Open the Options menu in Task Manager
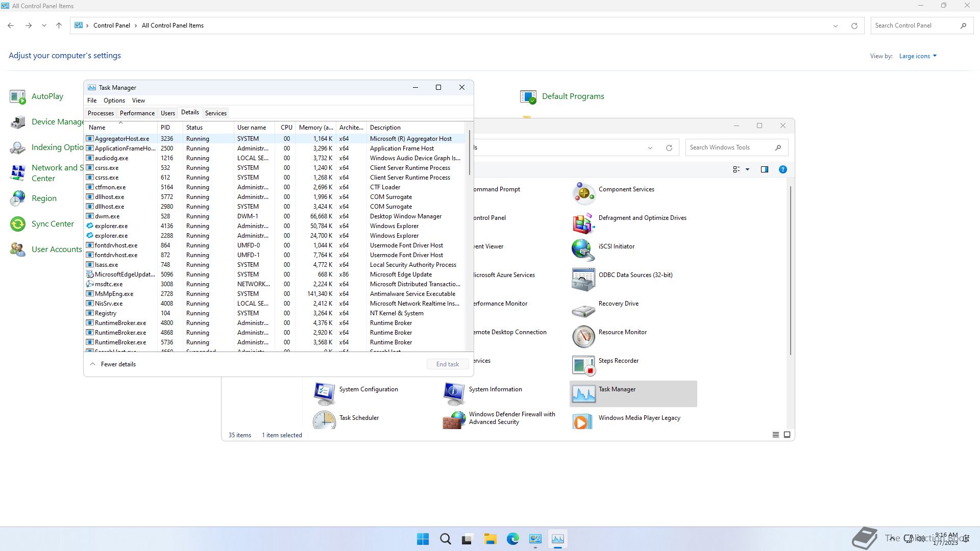Screen dimensions: 980x551 114,101
